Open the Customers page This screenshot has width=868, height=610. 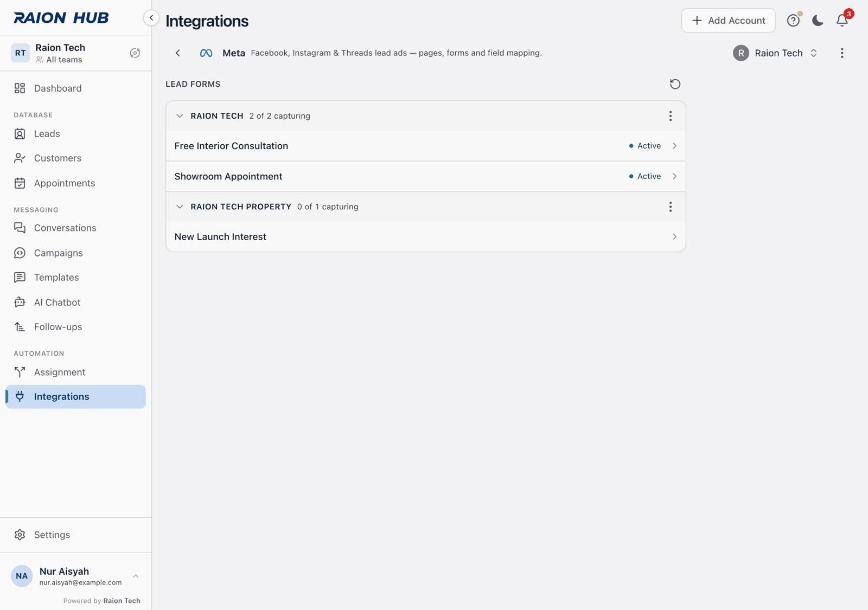(75, 158)
